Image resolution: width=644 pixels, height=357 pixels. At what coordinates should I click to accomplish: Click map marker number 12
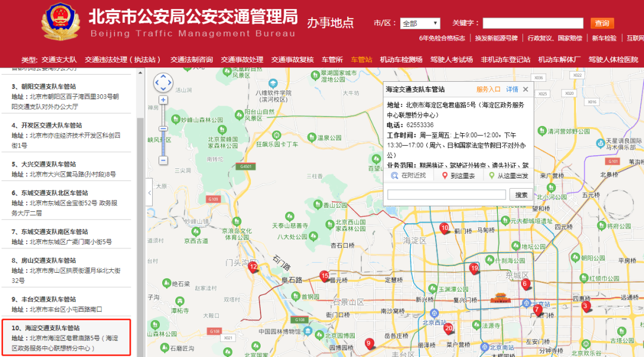[253, 267]
